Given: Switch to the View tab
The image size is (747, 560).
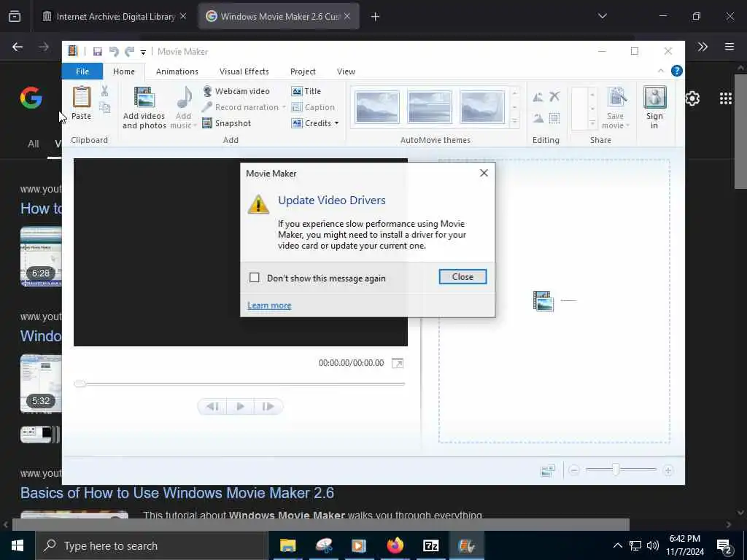Looking at the screenshot, I should coord(346,71).
